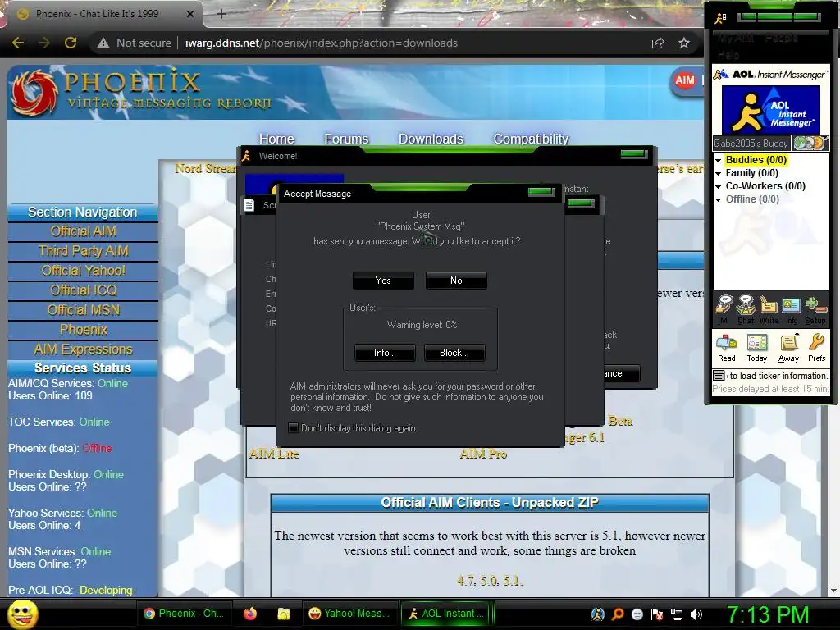The image size is (840, 630).
Task: Open the Home menu on Phoenix site
Action: point(276,139)
